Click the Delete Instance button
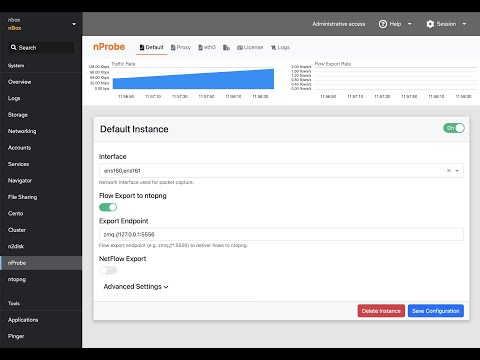 click(381, 311)
